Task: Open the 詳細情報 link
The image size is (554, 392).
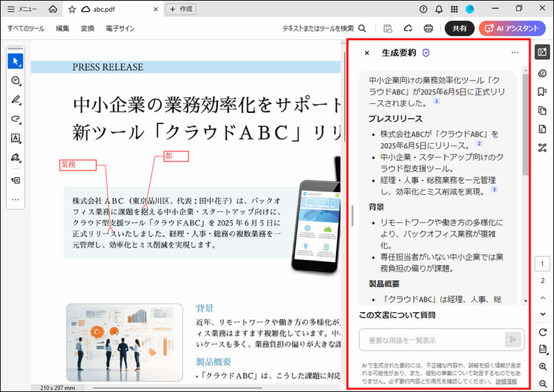Action: [x=506, y=382]
